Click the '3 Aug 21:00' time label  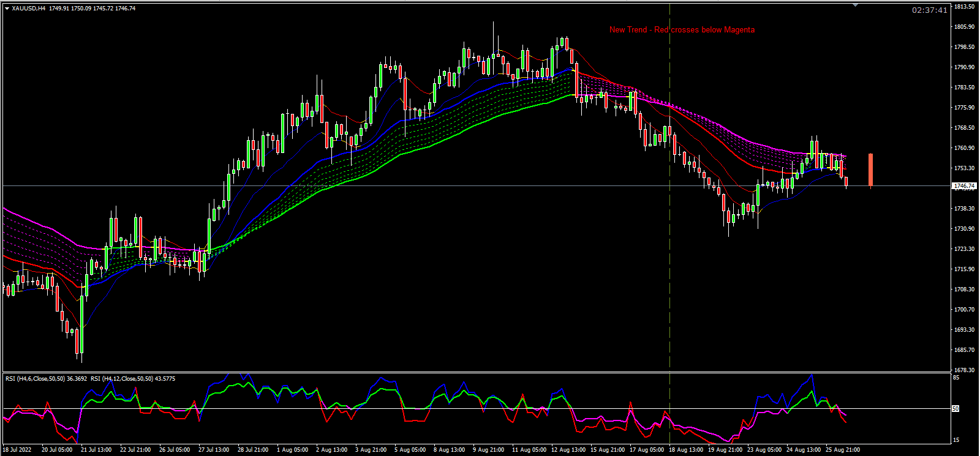(x=371, y=450)
